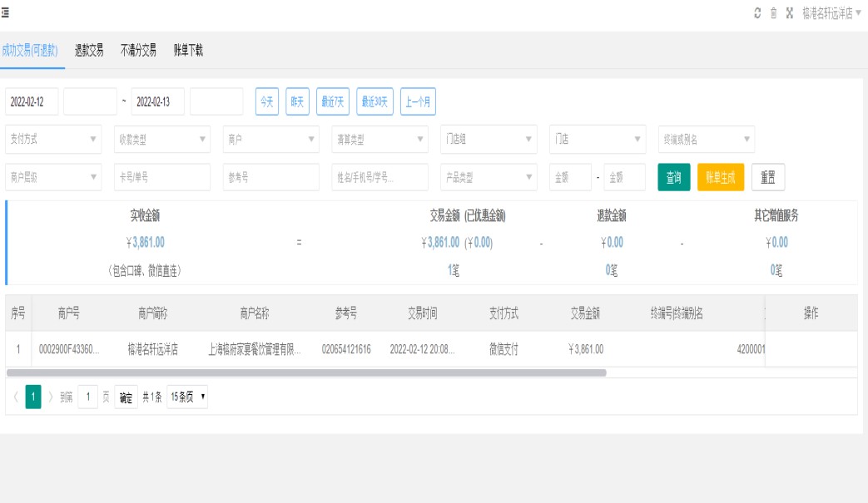Open the 账单下载 tab

[x=188, y=51]
